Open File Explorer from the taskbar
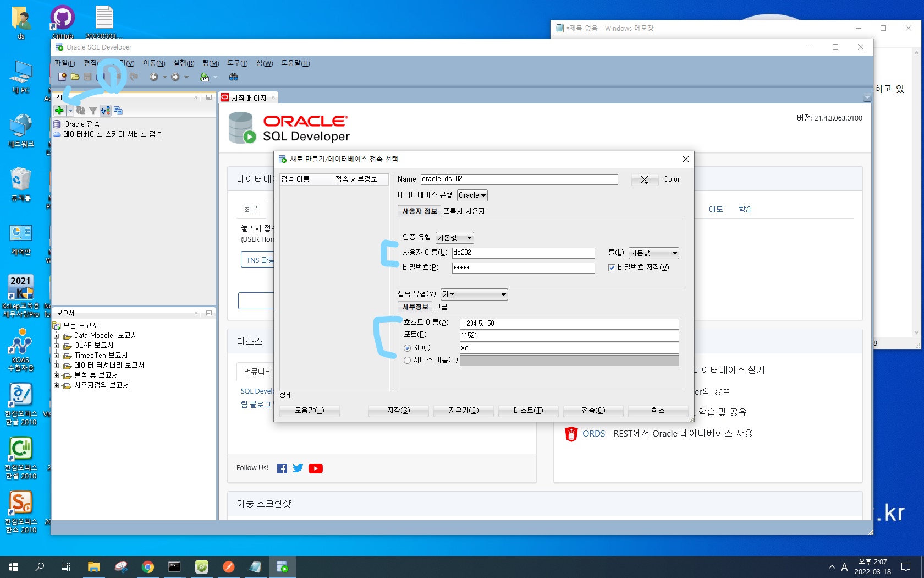924x578 pixels. [x=94, y=567]
